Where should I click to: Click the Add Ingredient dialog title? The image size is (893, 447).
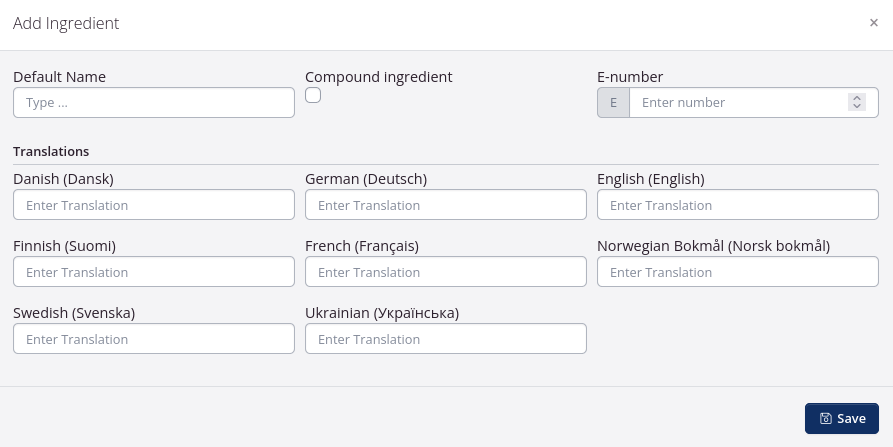click(66, 23)
